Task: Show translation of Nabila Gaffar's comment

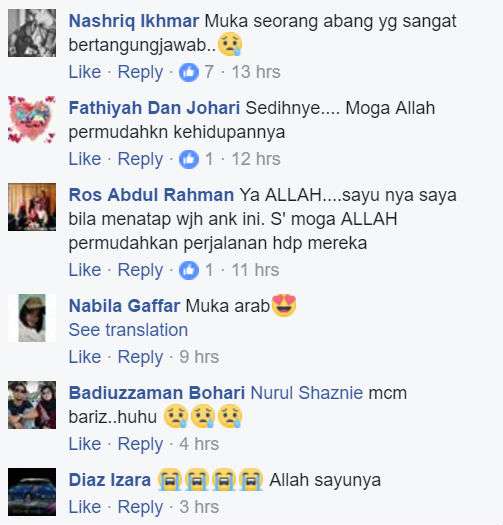Action: [128, 330]
